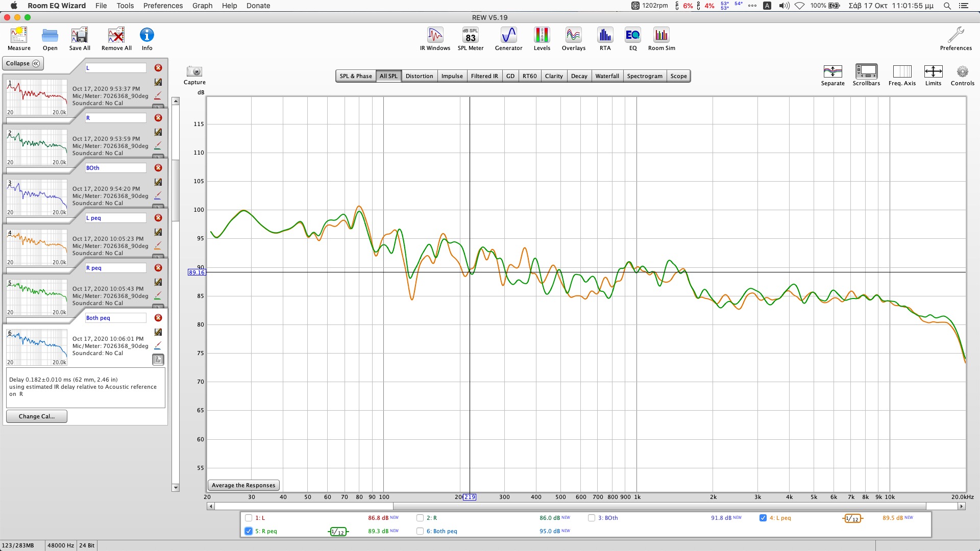Expand measurement 6 Both peq options
The height and width of the screenshot is (551, 980).
pyautogui.click(x=158, y=360)
